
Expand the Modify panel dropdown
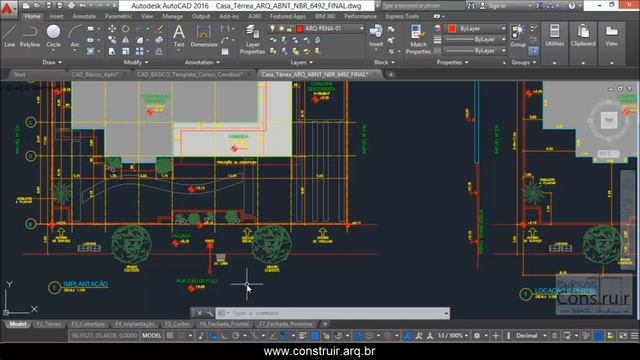point(136,62)
